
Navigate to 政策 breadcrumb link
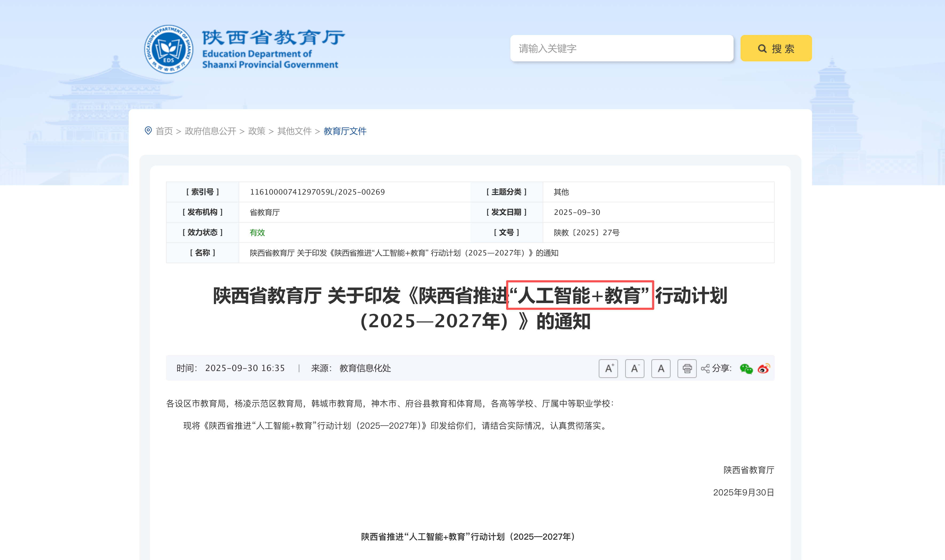coord(257,131)
